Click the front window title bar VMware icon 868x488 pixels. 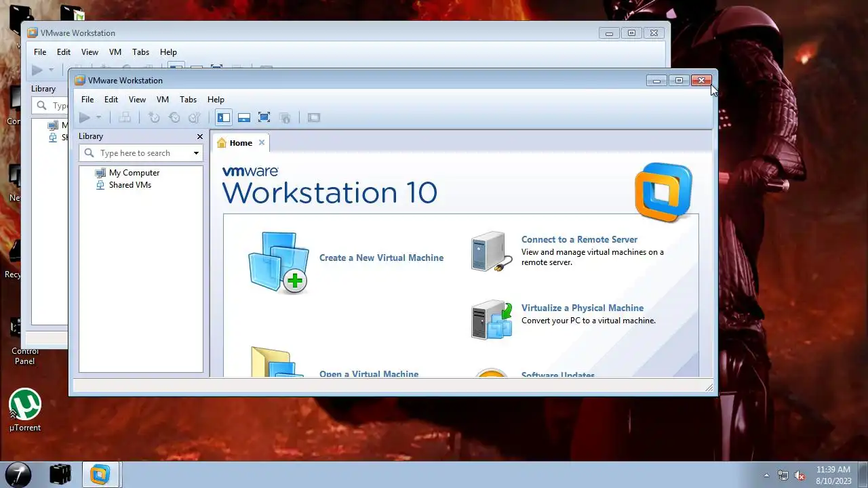click(x=80, y=81)
